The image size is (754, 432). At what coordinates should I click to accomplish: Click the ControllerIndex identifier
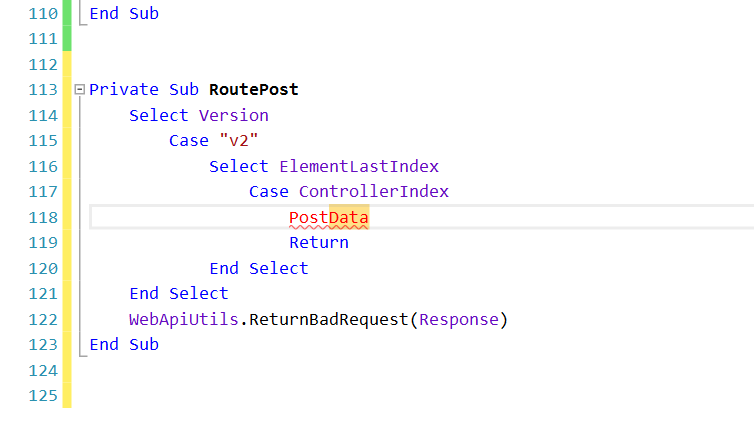point(373,191)
